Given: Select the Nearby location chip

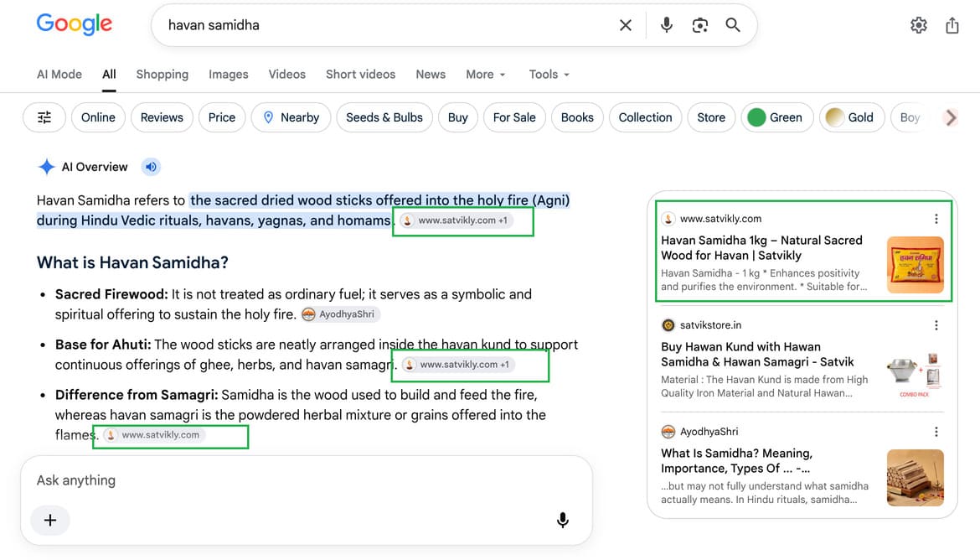Looking at the screenshot, I should (291, 117).
